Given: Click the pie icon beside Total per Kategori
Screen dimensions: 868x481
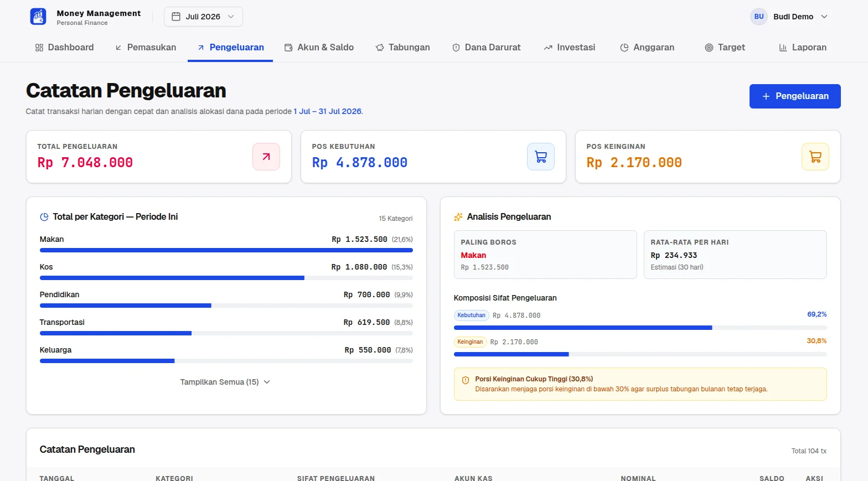Looking at the screenshot, I should pyautogui.click(x=44, y=217).
